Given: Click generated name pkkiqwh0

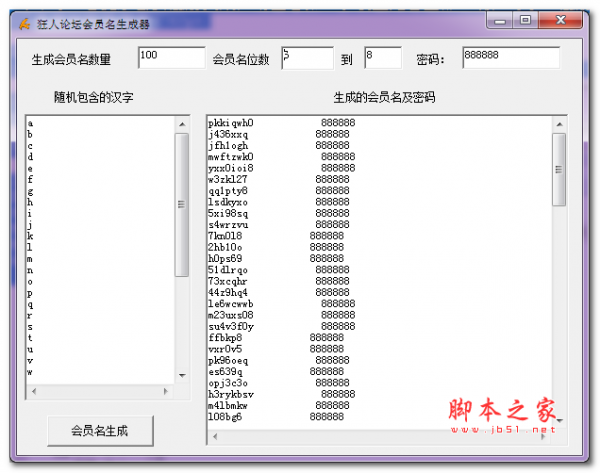Looking at the screenshot, I should (231, 123).
